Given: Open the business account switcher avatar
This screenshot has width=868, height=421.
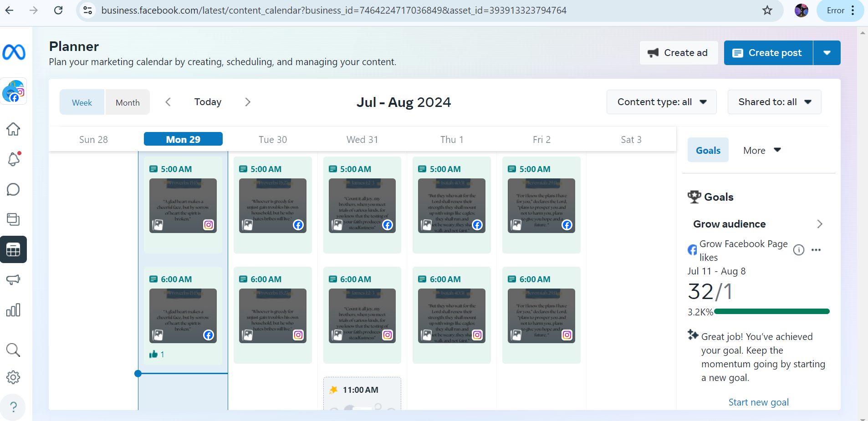Looking at the screenshot, I should [x=14, y=91].
